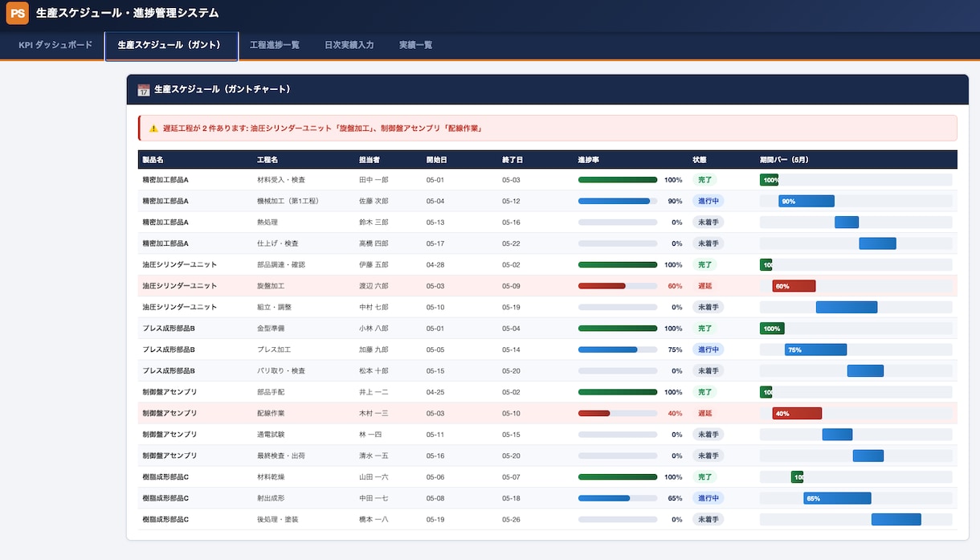The width and height of the screenshot is (980, 560).
Task: Click the assignee 田中 一郎
Action: 374,180
